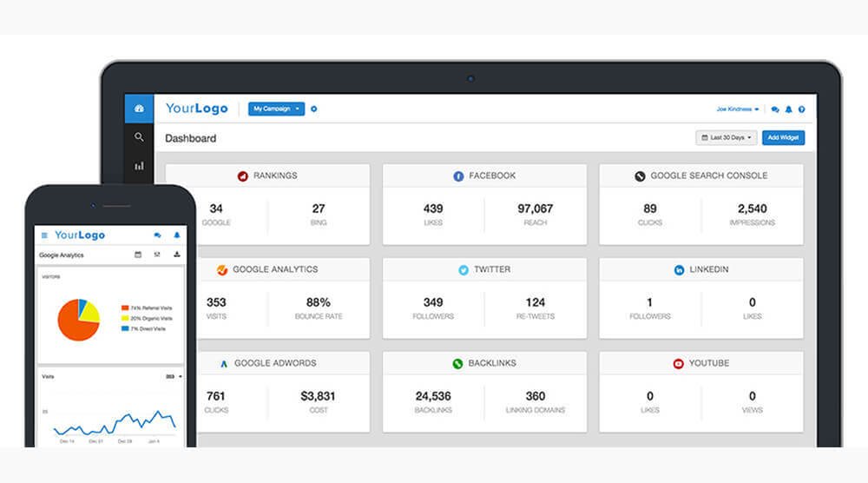Click the 97,067 Reach value
Viewport: 868px width, 483px height.
point(536,208)
